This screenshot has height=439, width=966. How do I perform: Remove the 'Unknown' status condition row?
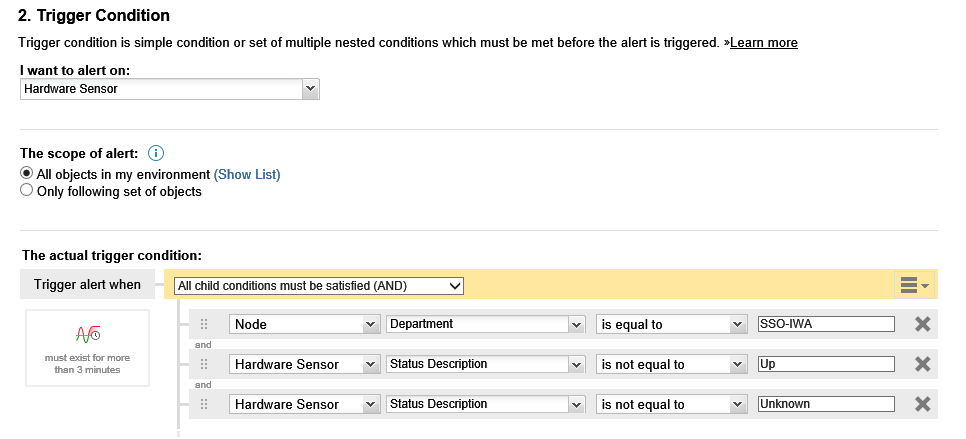[x=922, y=404]
